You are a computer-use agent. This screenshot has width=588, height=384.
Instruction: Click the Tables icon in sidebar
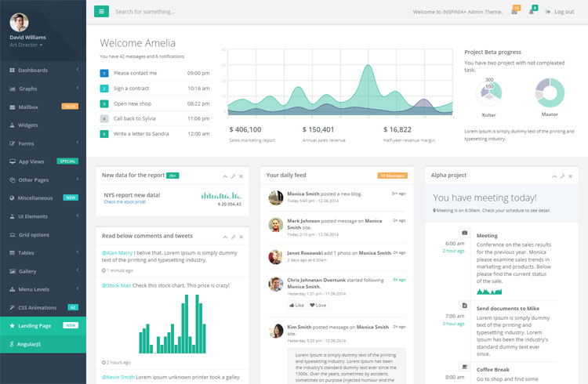tap(12, 253)
